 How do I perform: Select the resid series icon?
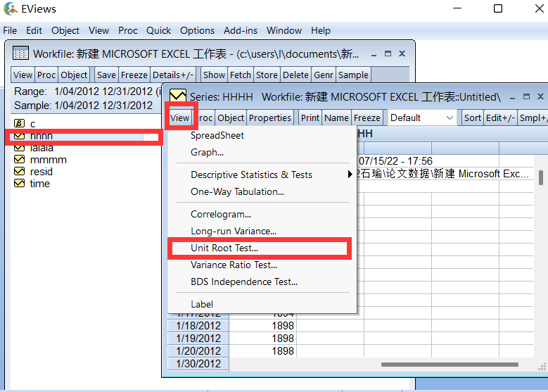pyautogui.click(x=19, y=171)
